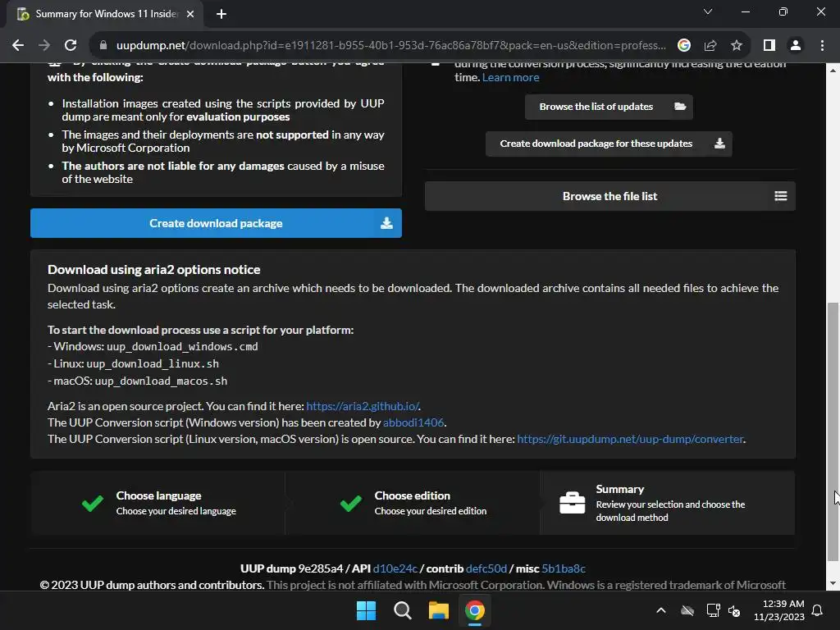Viewport: 840px width, 630px height.
Task: Click uup_download_macos.sh text
Action: coord(162,381)
